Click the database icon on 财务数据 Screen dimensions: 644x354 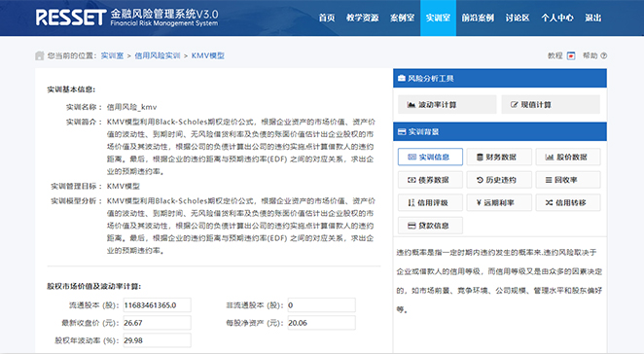pyautogui.click(x=480, y=157)
